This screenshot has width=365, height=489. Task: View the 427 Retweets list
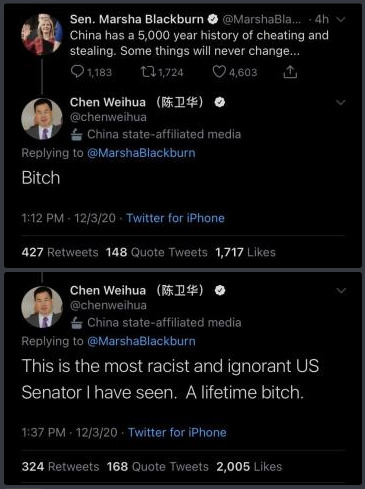tap(60, 252)
